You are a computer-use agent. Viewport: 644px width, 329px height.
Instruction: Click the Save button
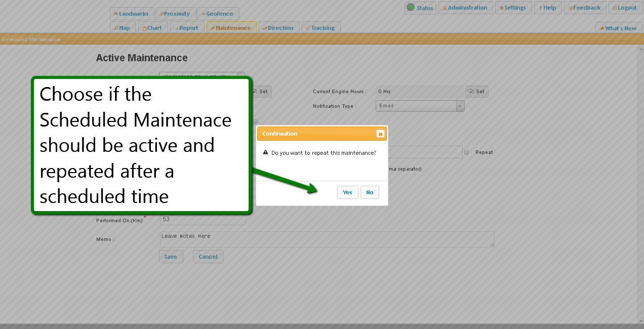click(x=171, y=257)
